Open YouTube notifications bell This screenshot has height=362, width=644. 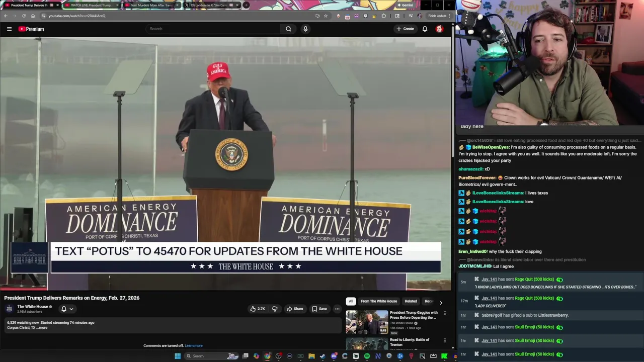pos(425,29)
